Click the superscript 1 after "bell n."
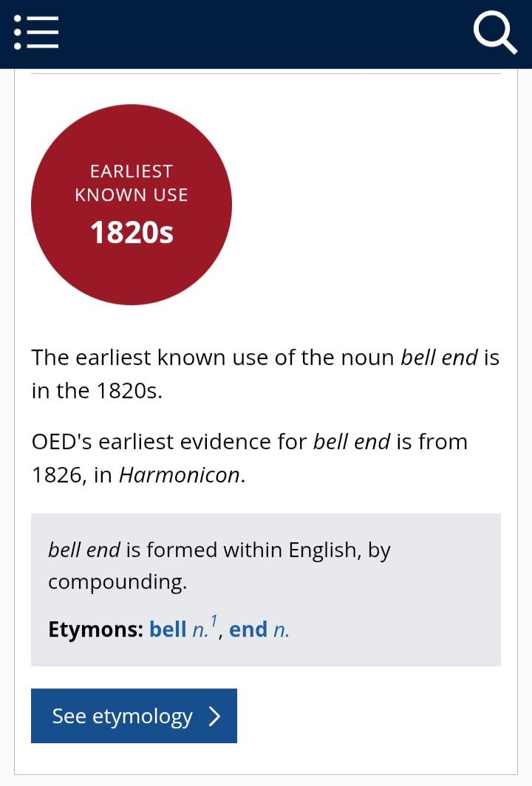 coord(214,621)
